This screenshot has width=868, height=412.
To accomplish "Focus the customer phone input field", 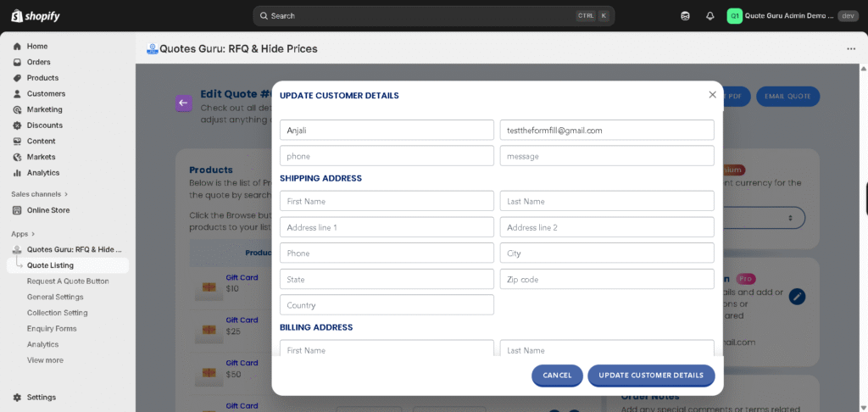I will click(x=387, y=156).
